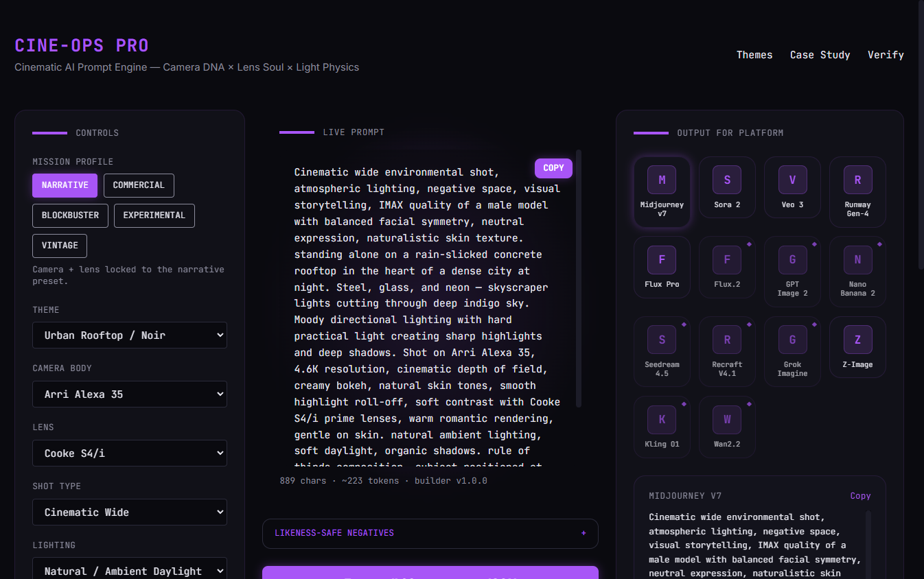Viewport: 924px width, 579px height.
Task: Click inside the live prompt text area
Action: 427,309
